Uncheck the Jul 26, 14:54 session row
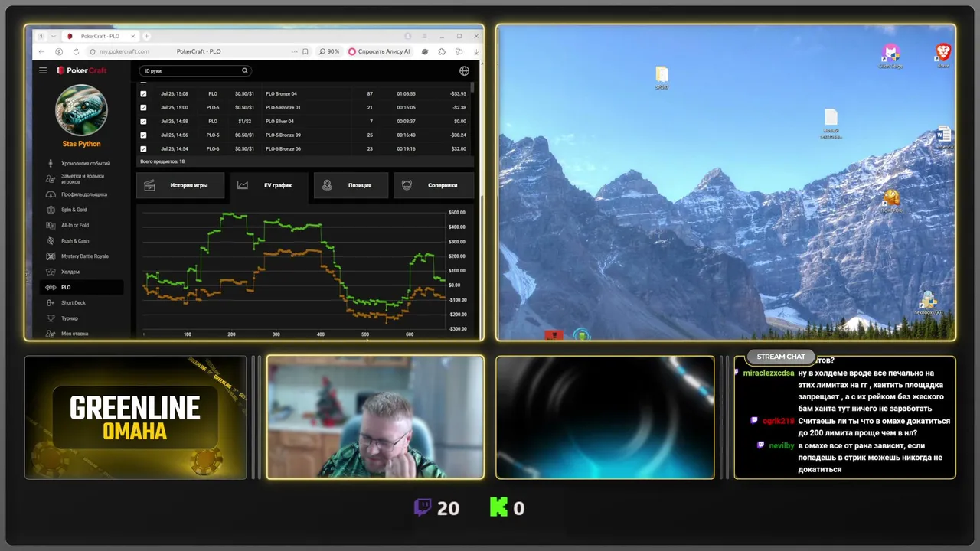 [143, 148]
